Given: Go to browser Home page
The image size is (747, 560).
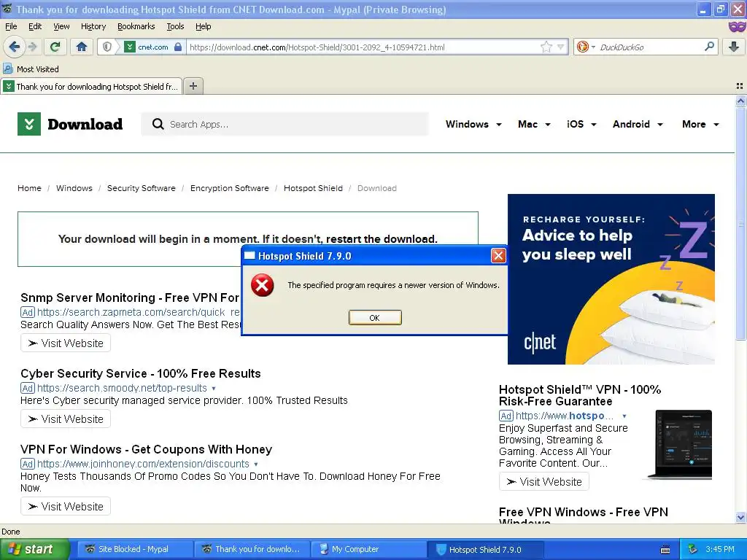Looking at the screenshot, I should click(x=82, y=47).
